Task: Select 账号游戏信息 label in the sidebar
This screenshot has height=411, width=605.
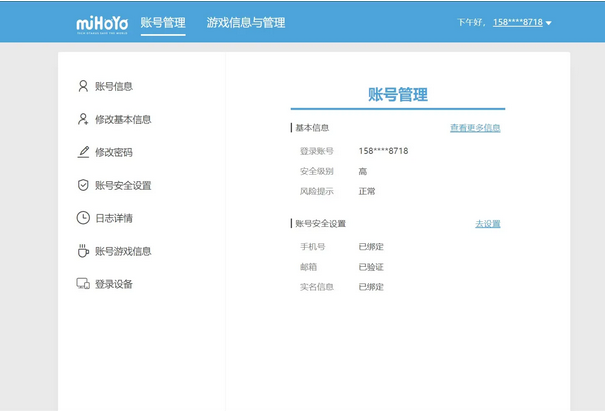Action: 123,251
